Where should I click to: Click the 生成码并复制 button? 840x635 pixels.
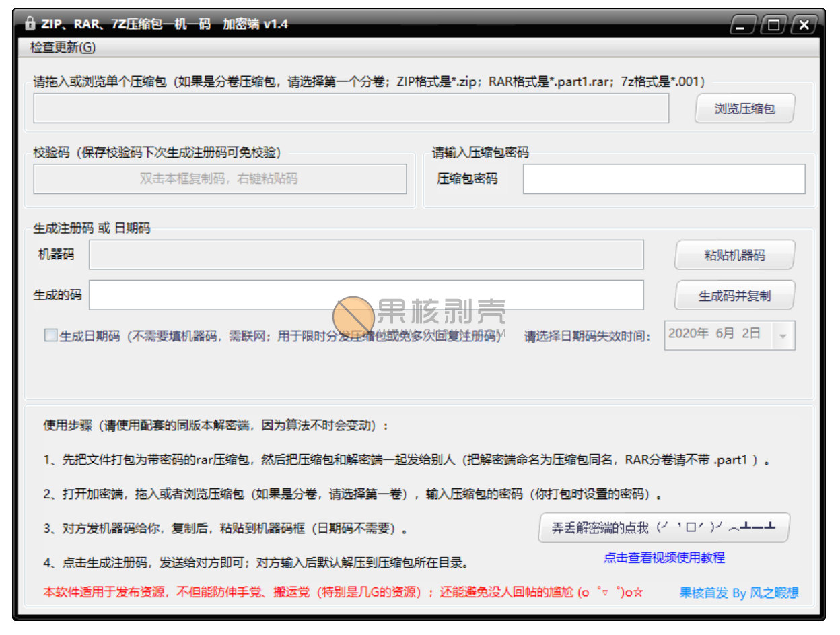point(734,296)
